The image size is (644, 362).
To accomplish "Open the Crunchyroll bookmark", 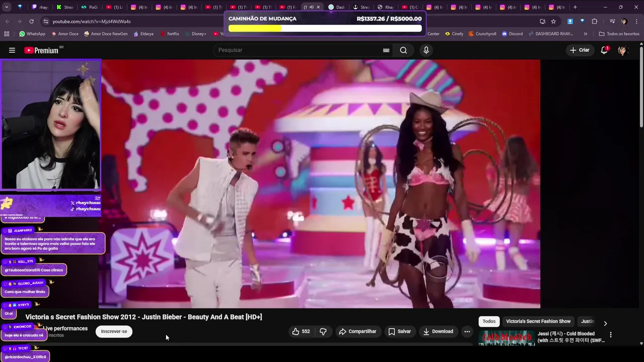I will click(x=482, y=34).
